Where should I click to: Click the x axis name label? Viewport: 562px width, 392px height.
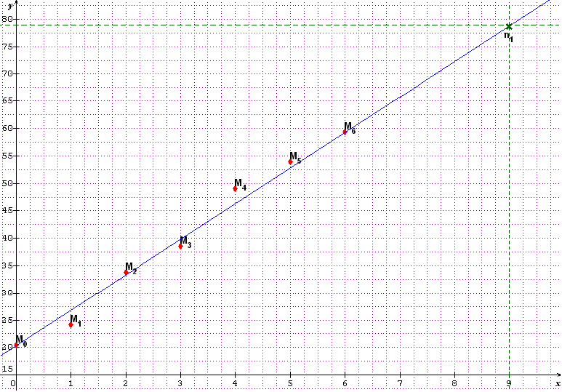pyautogui.click(x=557, y=383)
